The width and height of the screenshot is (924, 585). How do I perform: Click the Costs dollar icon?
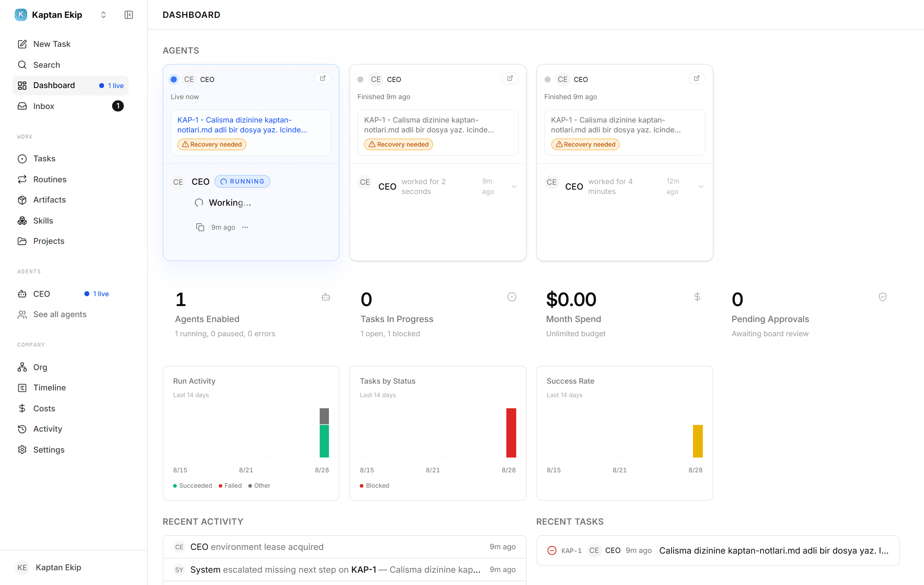[22, 408]
